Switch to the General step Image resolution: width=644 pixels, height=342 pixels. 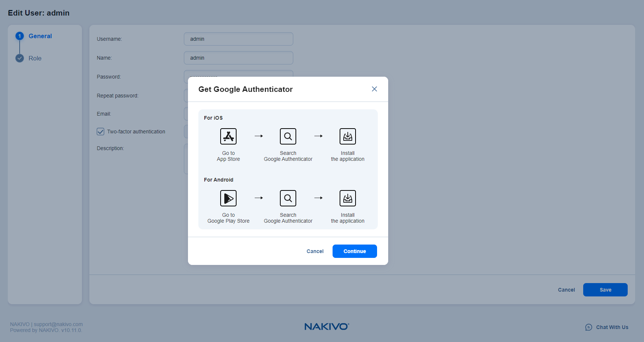pyautogui.click(x=40, y=36)
